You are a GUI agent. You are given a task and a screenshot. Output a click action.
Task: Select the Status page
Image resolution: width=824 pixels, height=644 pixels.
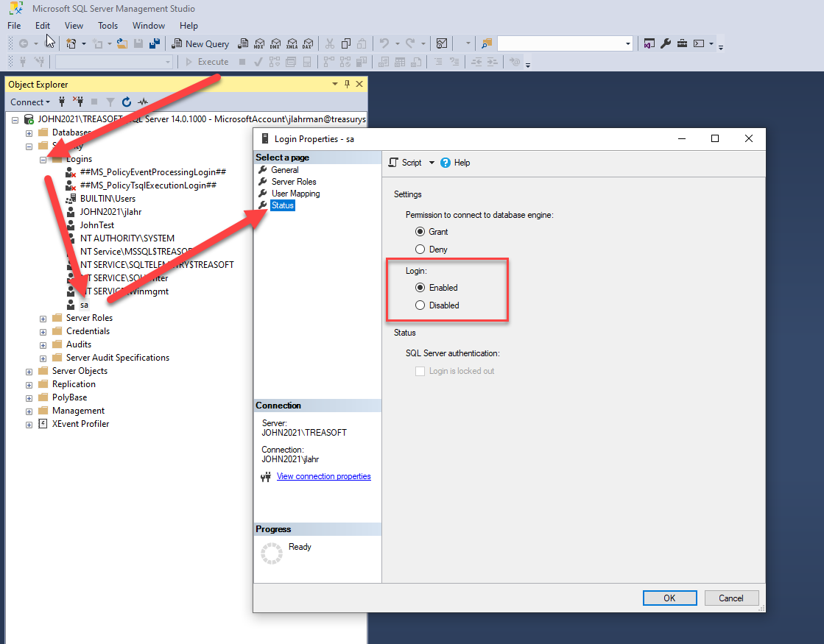click(x=282, y=205)
